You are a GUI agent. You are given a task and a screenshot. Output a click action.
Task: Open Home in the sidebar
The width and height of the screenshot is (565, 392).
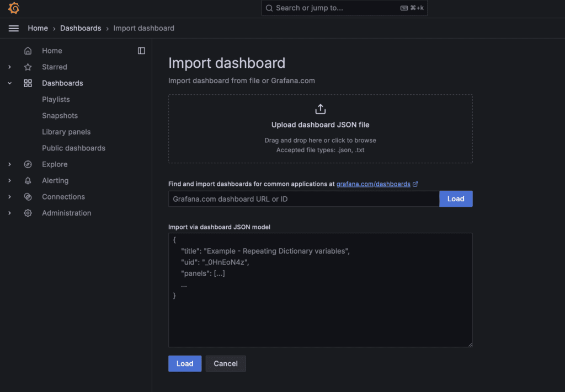pyautogui.click(x=52, y=51)
